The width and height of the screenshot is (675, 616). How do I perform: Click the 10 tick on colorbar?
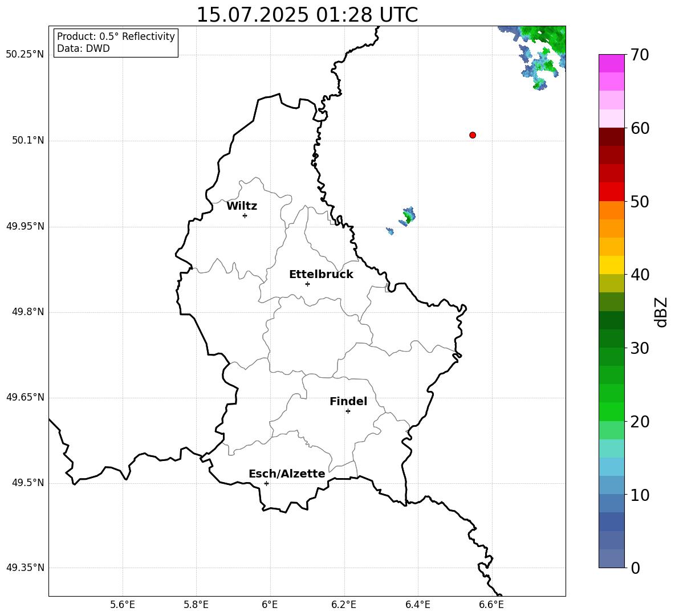pos(640,495)
